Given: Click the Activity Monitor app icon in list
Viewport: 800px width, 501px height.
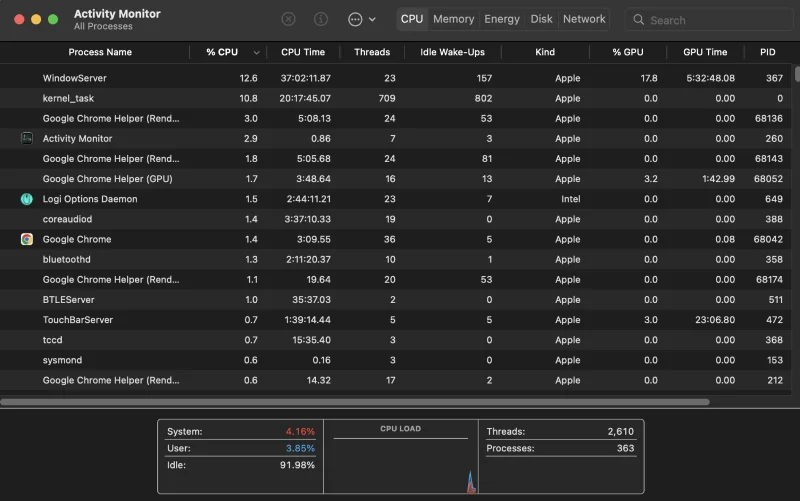Looking at the screenshot, I should 27,138.
